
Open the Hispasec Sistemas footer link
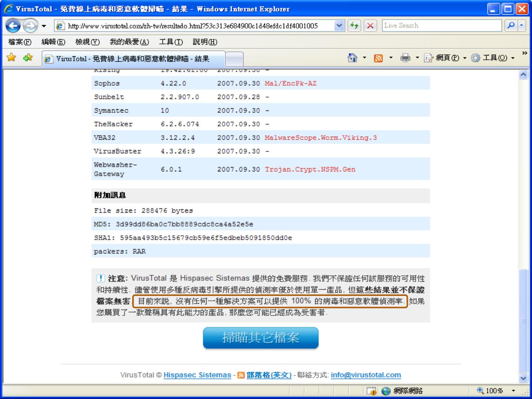pyautogui.click(x=197, y=375)
